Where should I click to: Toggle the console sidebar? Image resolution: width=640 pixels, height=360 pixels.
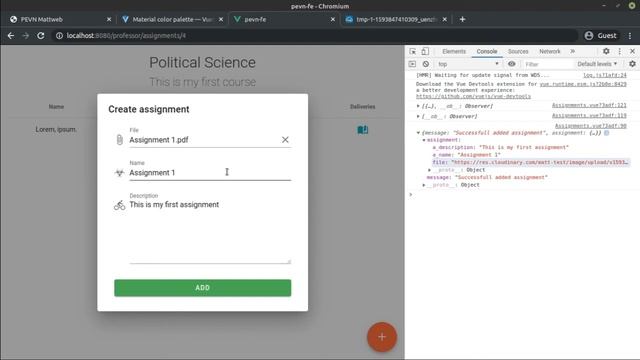click(x=412, y=64)
